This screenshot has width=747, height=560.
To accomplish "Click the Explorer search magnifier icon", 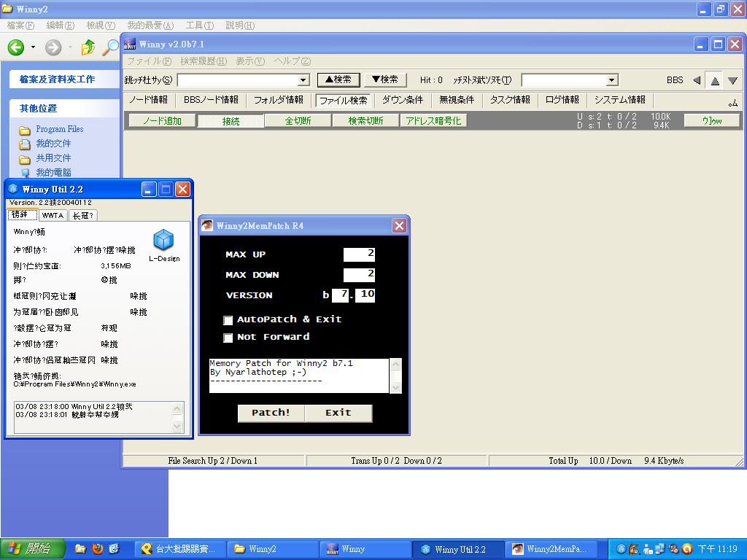I will coord(110,47).
